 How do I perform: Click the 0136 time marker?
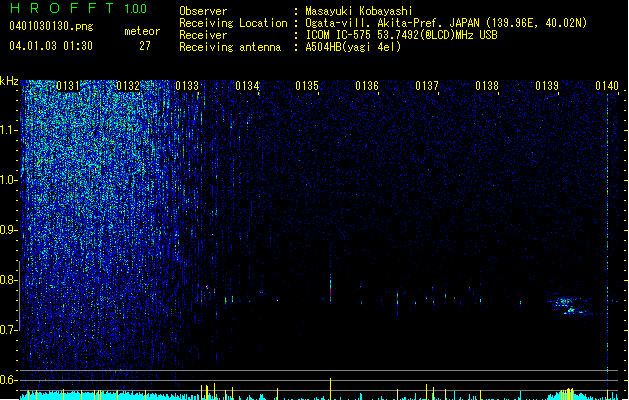pyautogui.click(x=367, y=86)
